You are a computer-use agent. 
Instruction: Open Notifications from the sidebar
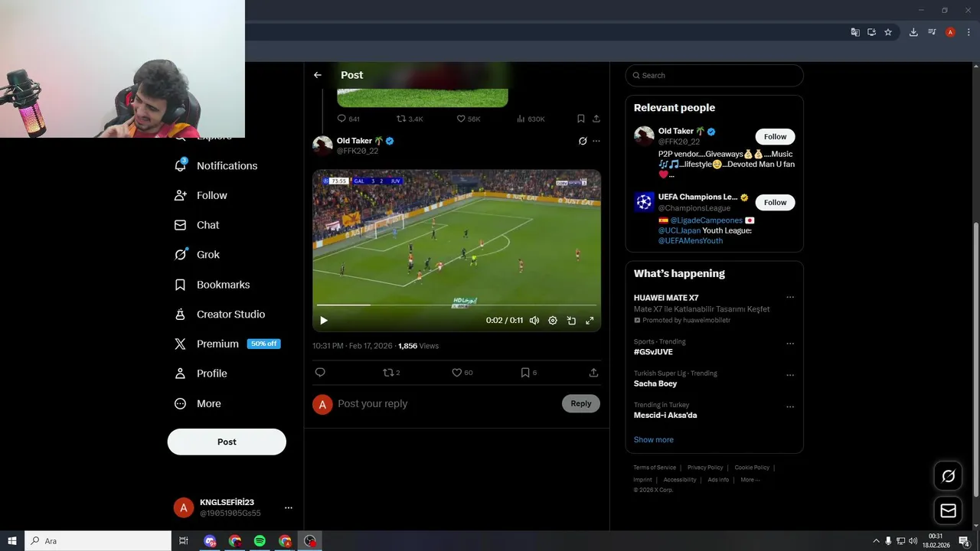coord(217,165)
